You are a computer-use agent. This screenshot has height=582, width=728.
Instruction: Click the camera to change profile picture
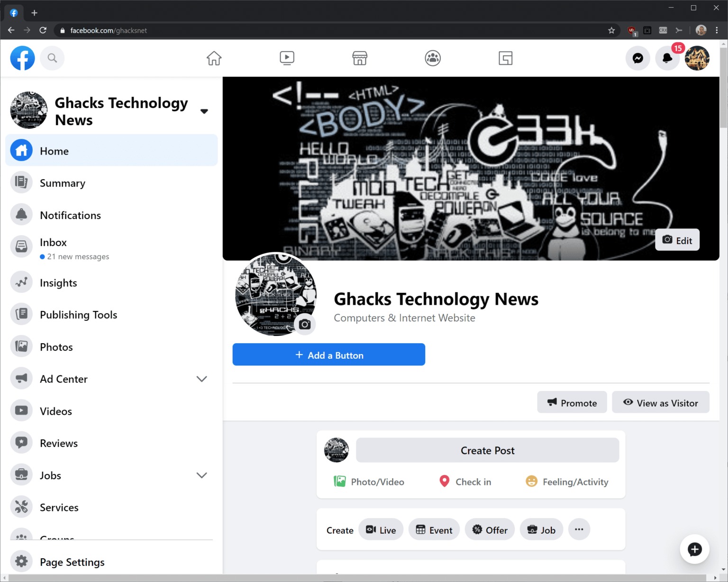(305, 324)
